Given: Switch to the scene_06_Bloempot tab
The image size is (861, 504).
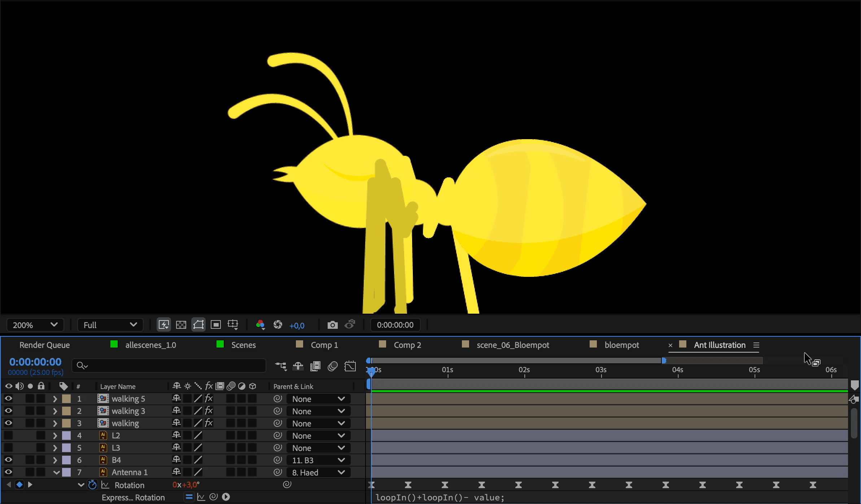Looking at the screenshot, I should [512, 345].
